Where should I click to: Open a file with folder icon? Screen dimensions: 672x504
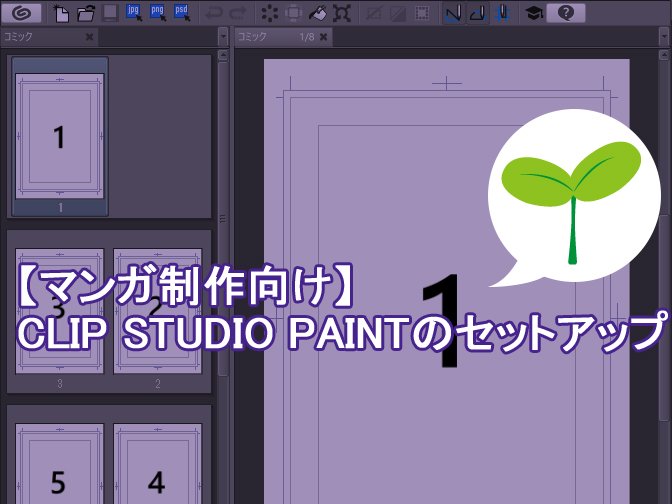tap(86, 13)
